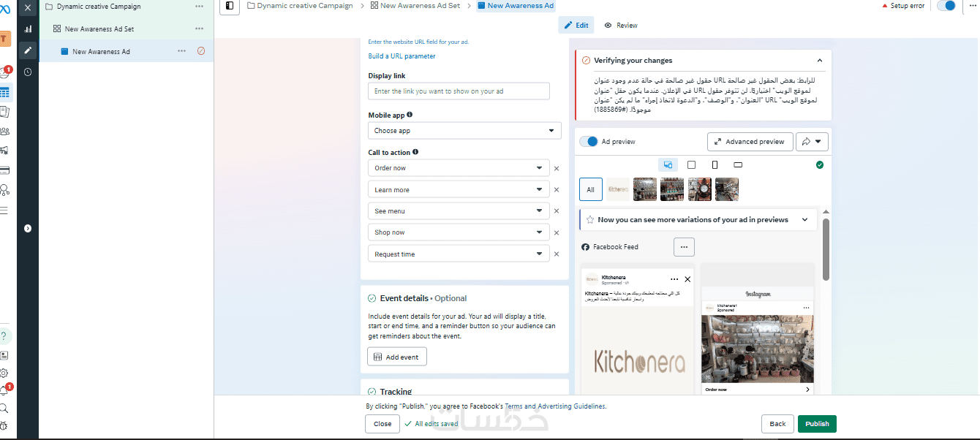Click the Add event button
The height and width of the screenshot is (440, 980).
pos(397,357)
